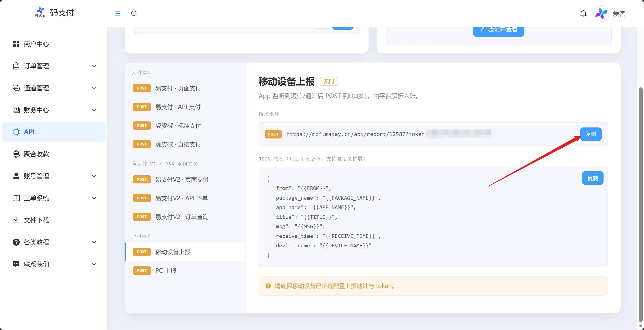The image size is (644, 330).
Task: Click the 联系我们 chat bubble icon
Action: pos(16,264)
